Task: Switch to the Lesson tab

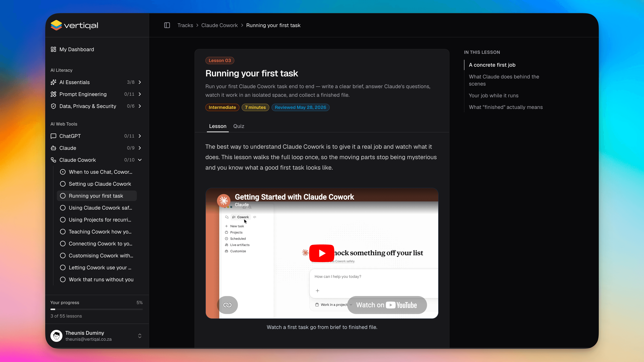Action: point(218,126)
